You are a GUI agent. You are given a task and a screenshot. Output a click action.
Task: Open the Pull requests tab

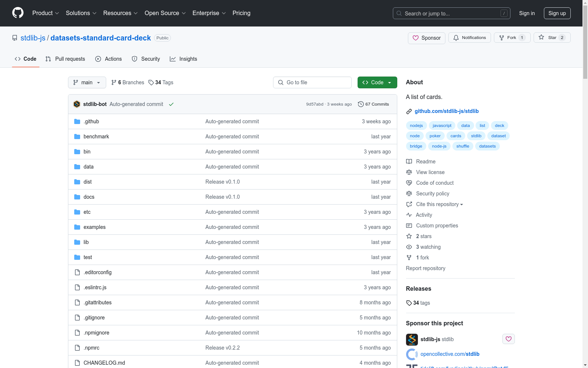pyautogui.click(x=65, y=59)
